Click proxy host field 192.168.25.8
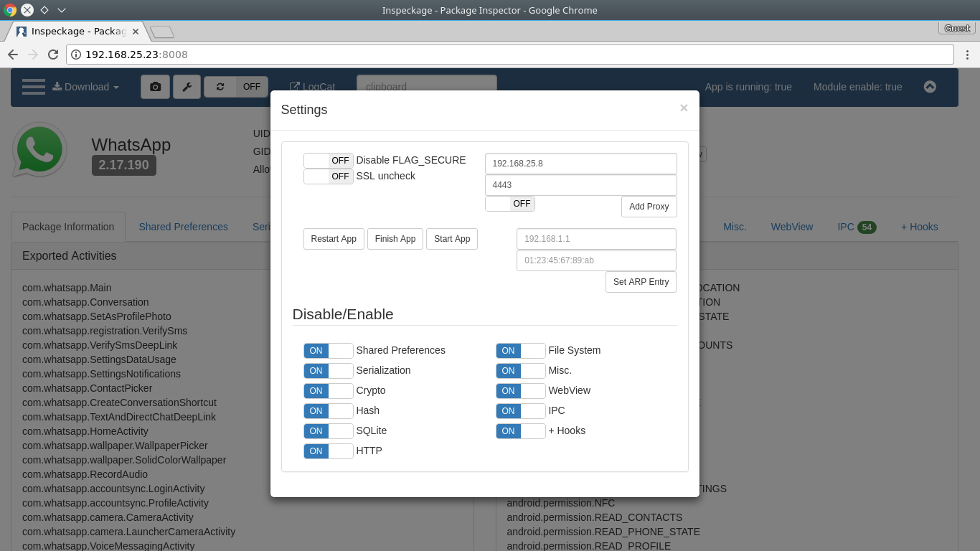 coord(581,164)
